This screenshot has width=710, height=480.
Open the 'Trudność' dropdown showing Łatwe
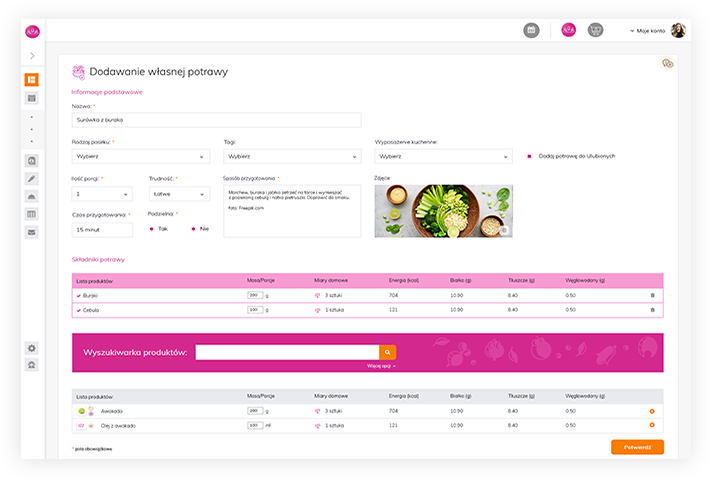(179, 194)
